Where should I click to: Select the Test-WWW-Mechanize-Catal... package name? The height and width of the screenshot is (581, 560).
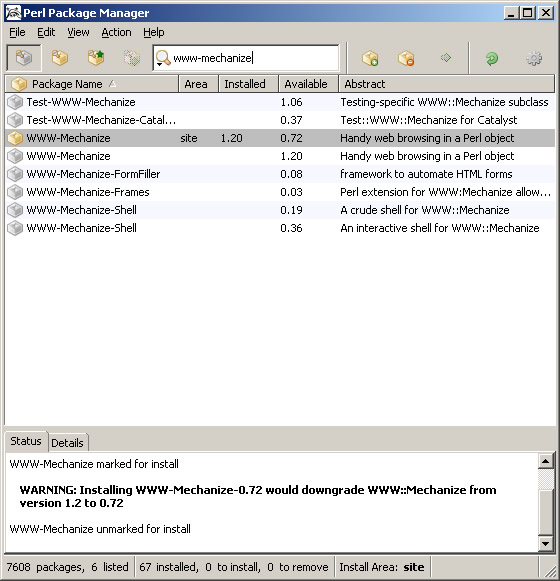tap(101, 120)
